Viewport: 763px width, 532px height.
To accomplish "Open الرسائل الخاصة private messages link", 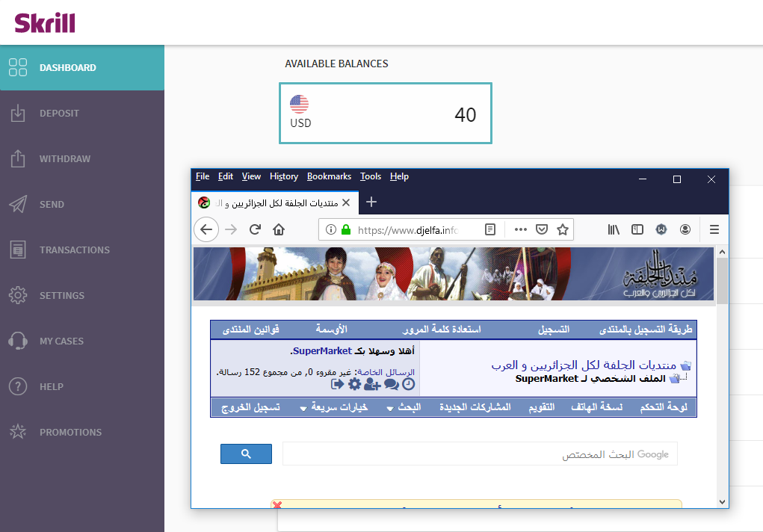I will 386,372.
